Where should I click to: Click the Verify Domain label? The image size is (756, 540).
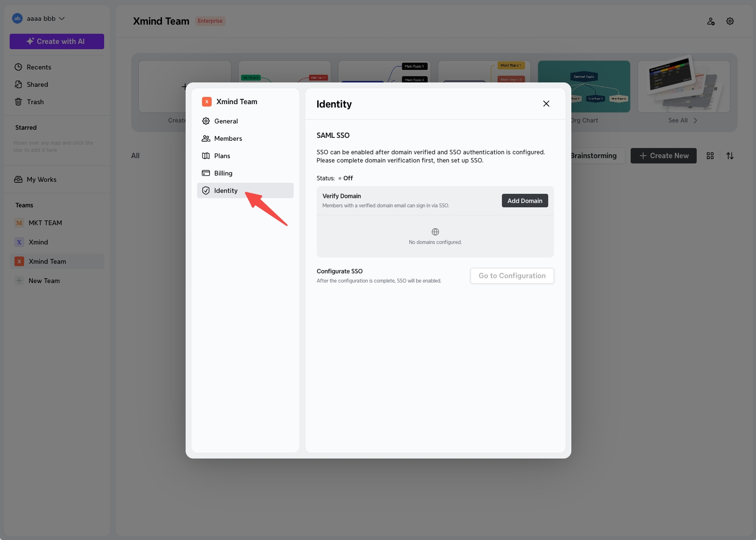342,196
